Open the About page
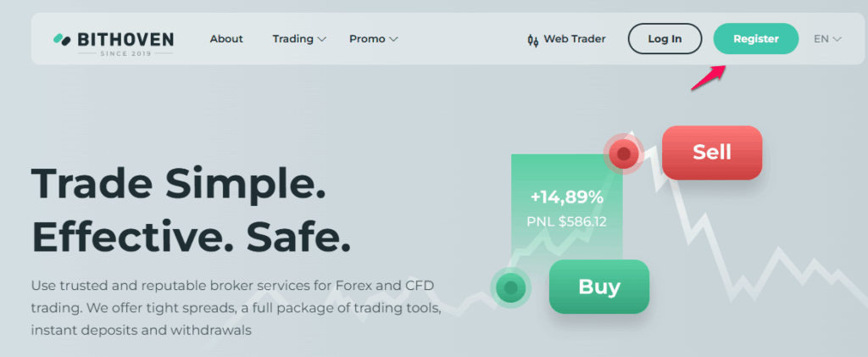Screen dimensions: 868x357 tap(226, 39)
